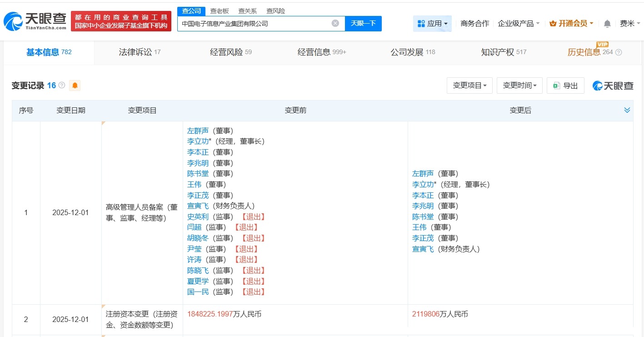Clear the search box with the X icon
644x337 pixels.
click(x=335, y=23)
